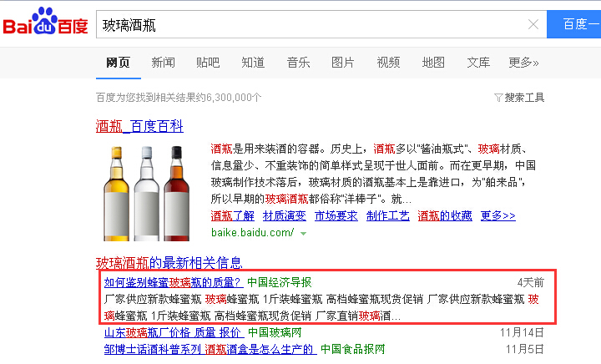Image resolution: width=601 pixels, height=364 pixels.
Task: Open the 制作工艺 sub-link
Action: (x=388, y=215)
